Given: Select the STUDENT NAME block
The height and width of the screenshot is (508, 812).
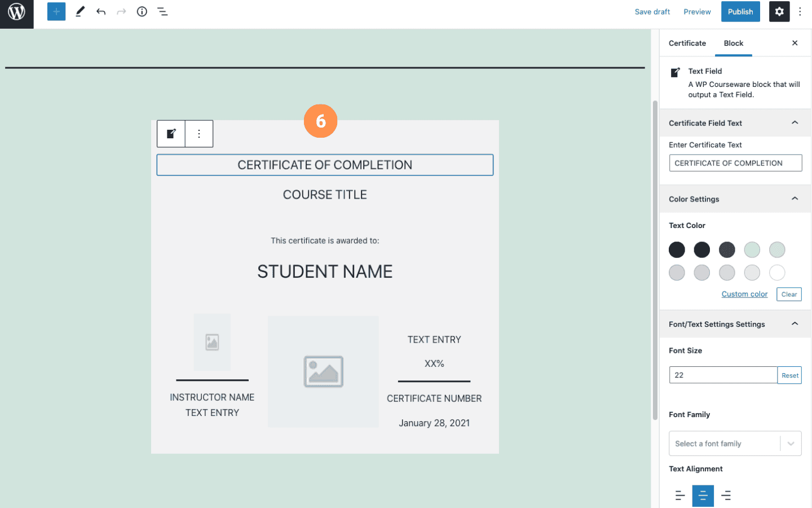Looking at the screenshot, I should [325, 271].
